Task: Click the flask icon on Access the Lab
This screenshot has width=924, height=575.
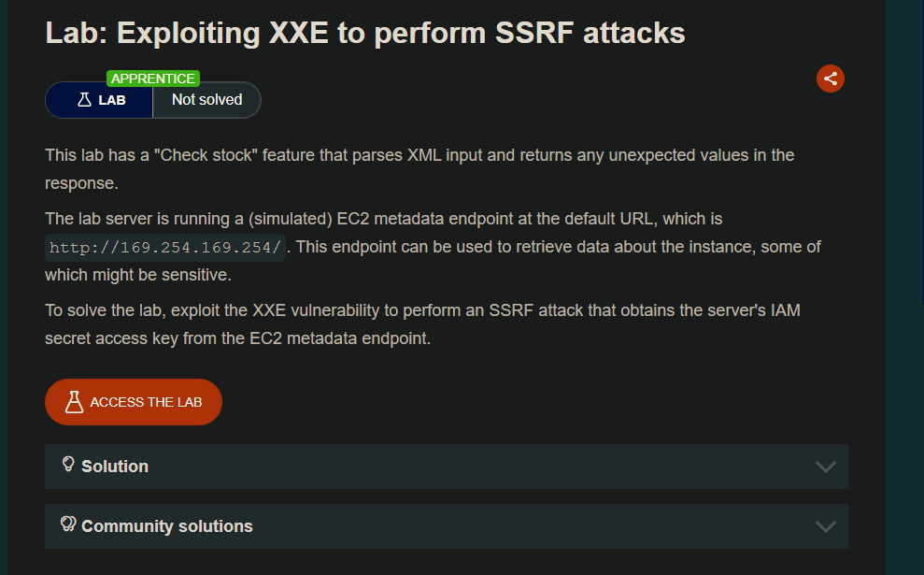Action: [x=74, y=402]
